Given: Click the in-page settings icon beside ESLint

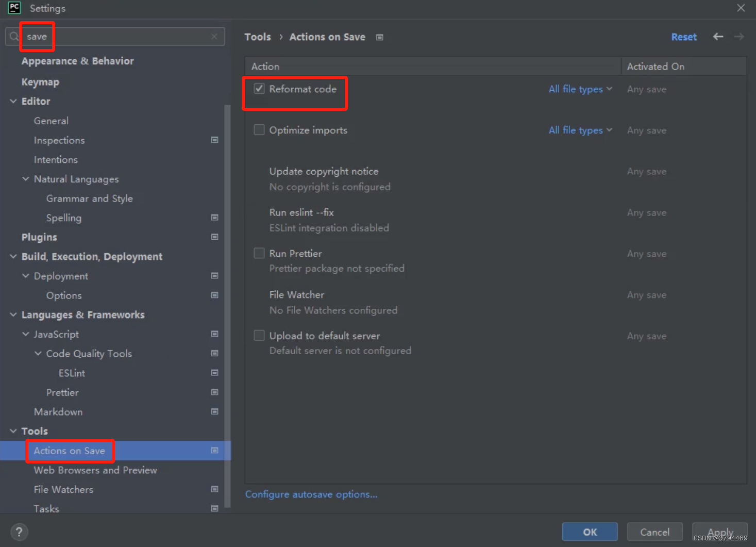Looking at the screenshot, I should (215, 372).
